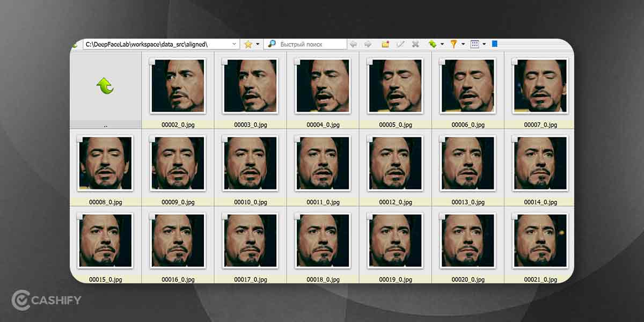The width and height of the screenshot is (644, 322).
Task: Navigate back with the back arrow icon
Action: (354, 43)
